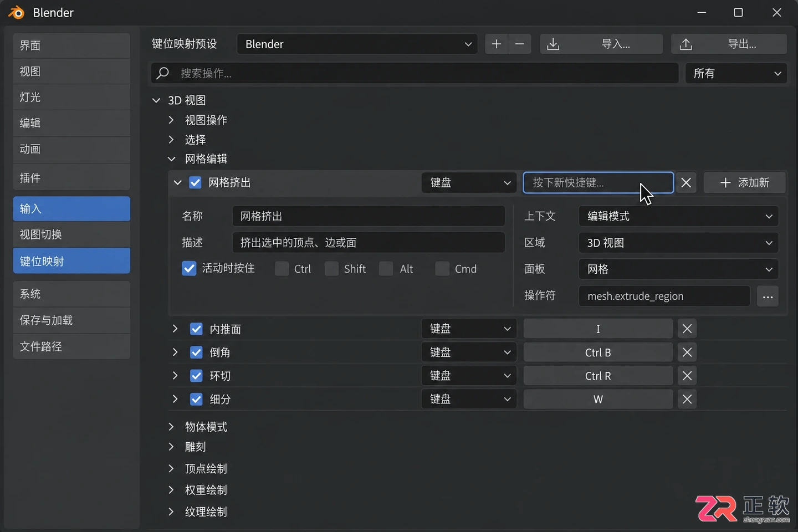This screenshot has height=532, width=798.
Task: Open the 界面 preferences tab
Action: [x=71, y=45]
